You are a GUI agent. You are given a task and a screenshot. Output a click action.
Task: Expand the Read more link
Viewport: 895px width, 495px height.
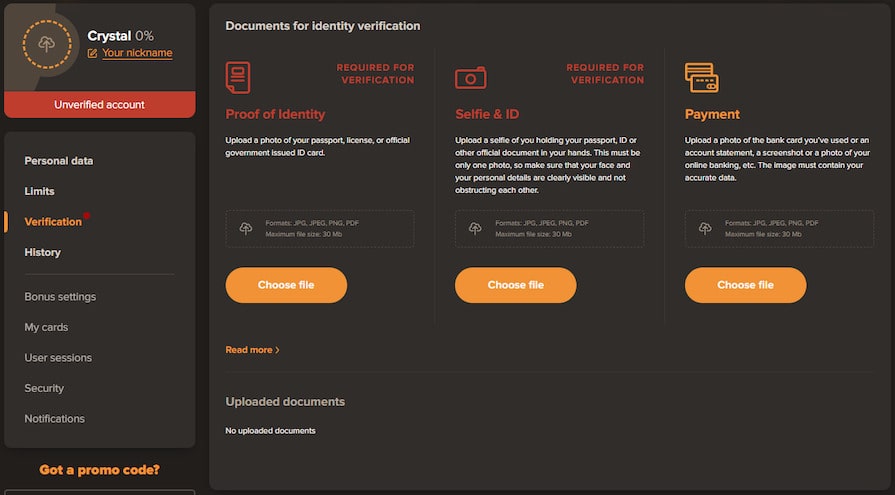[252, 350]
